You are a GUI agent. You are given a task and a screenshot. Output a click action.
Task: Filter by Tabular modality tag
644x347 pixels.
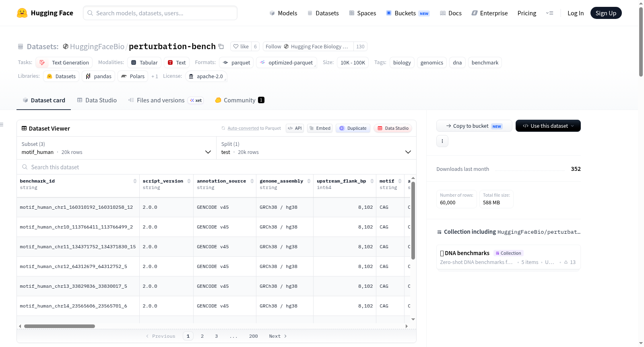coord(144,62)
